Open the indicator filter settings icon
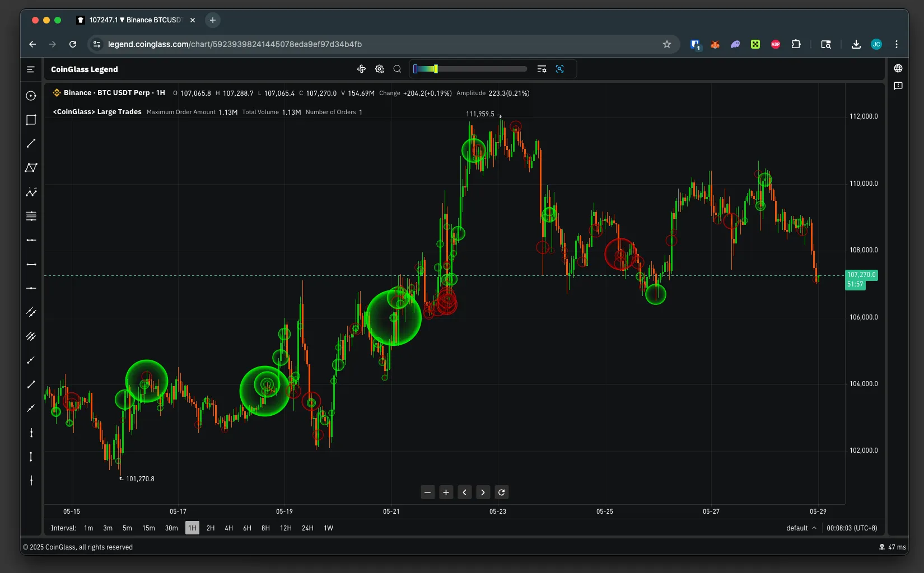 (542, 69)
